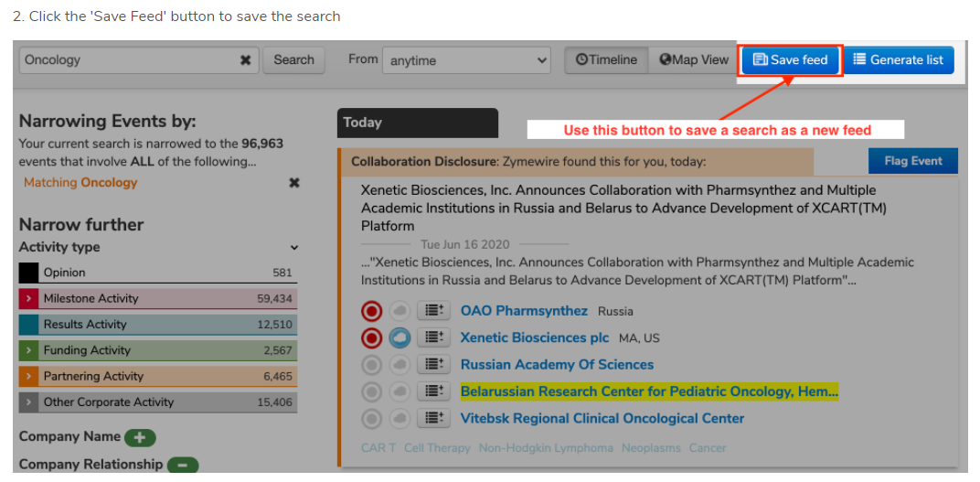The width and height of the screenshot is (980, 482).
Task: Click the Flag Event button
Action: click(913, 161)
